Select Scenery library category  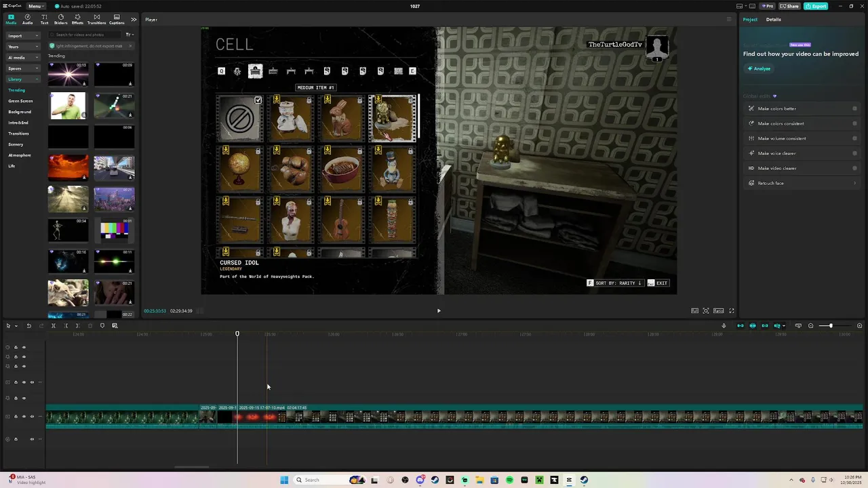(16, 144)
